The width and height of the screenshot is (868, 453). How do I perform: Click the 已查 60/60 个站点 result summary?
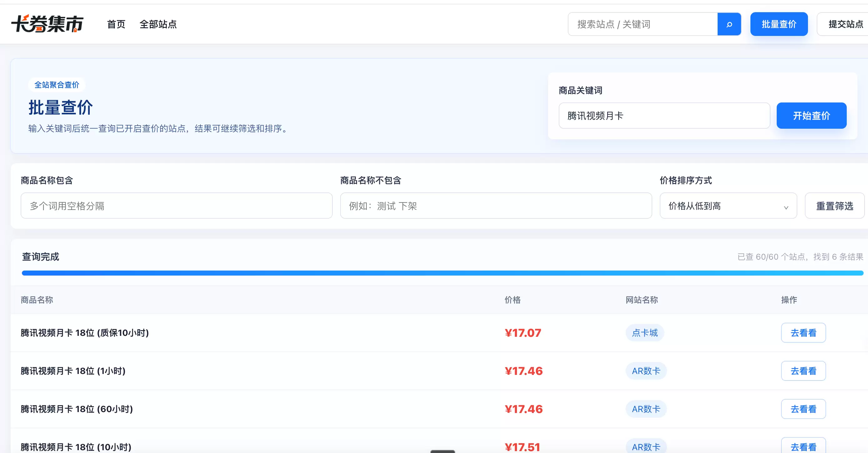[x=800, y=257]
